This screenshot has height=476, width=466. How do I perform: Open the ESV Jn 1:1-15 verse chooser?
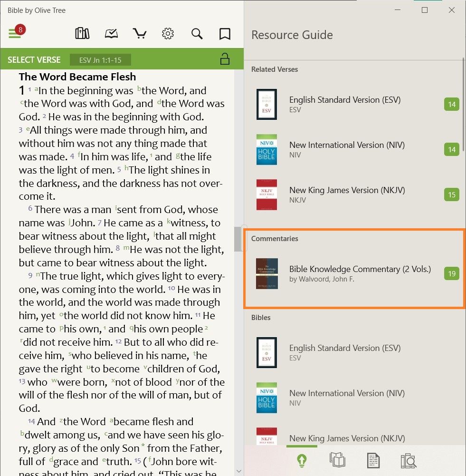(100, 60)
